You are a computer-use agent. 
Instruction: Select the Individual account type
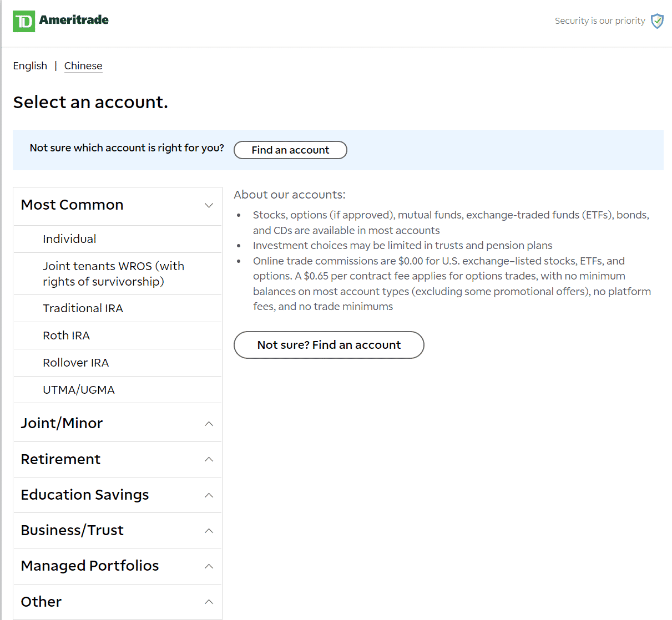118,239
